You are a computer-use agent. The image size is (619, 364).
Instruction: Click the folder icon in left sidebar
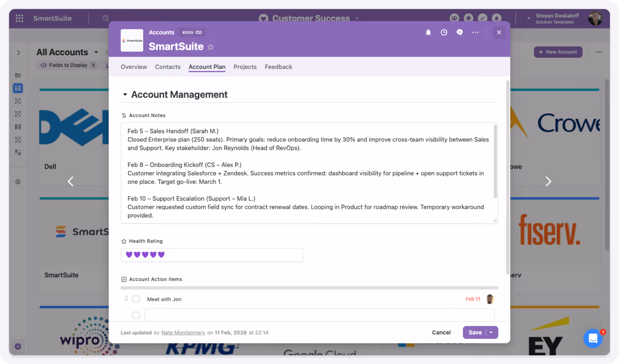(x=18, y=75)
